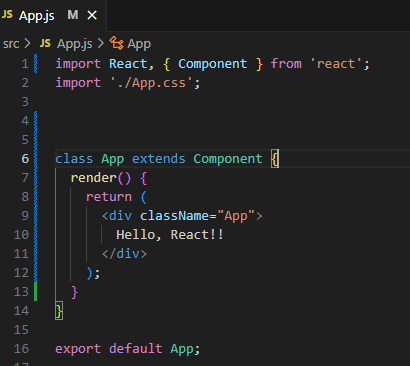Click the "App" string on line 9
This screenshot has height=366, width=410.
(x=236, y=216)
